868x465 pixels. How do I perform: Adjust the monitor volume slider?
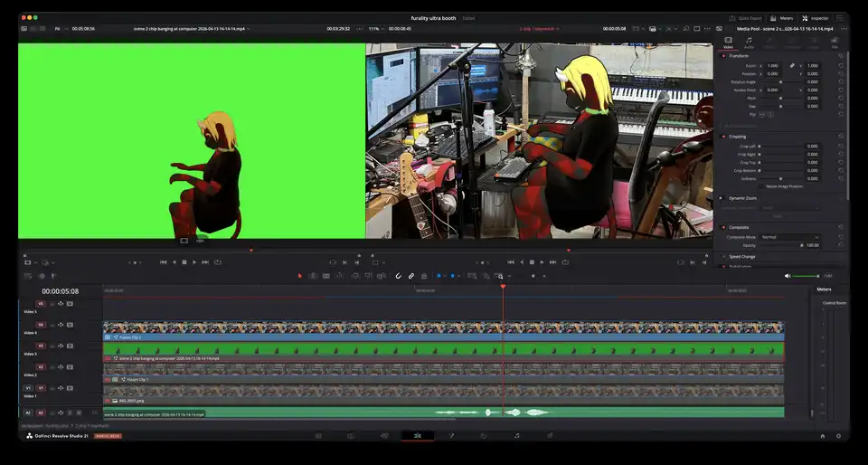[x=806, y=276]
